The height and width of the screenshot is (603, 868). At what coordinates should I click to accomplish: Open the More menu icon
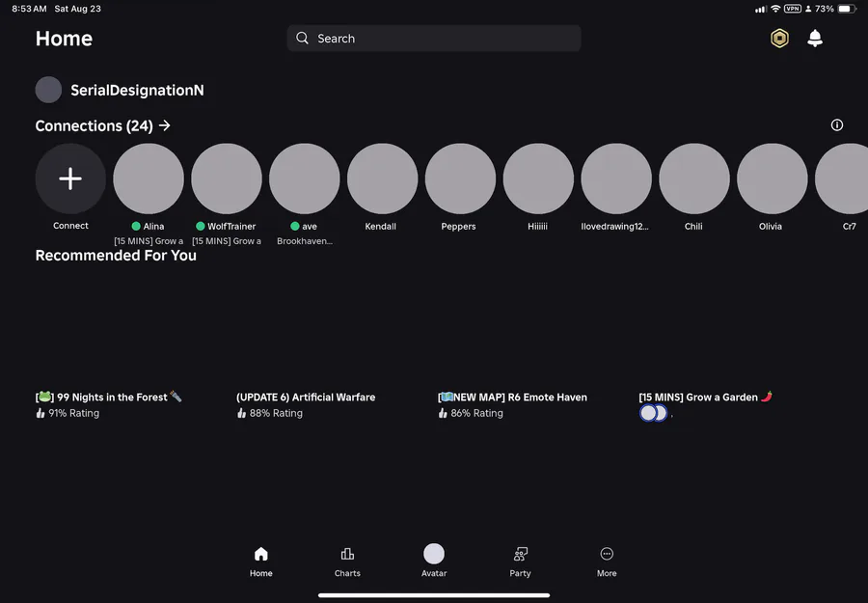[607, 554]
